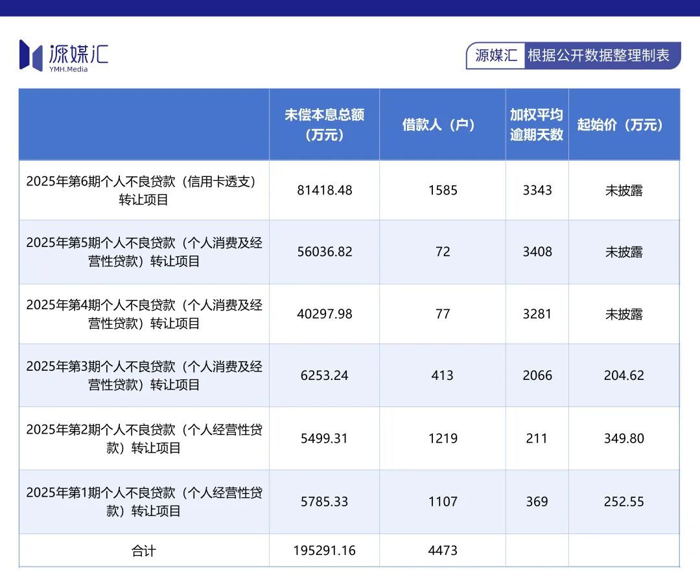Click the 源媒汇 logo icon

click(30, 55)
